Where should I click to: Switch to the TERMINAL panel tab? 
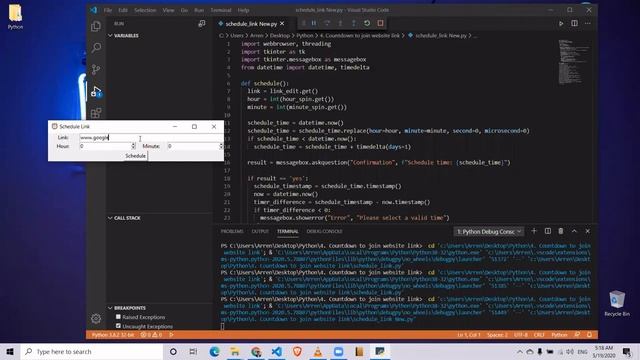(288, 231)
